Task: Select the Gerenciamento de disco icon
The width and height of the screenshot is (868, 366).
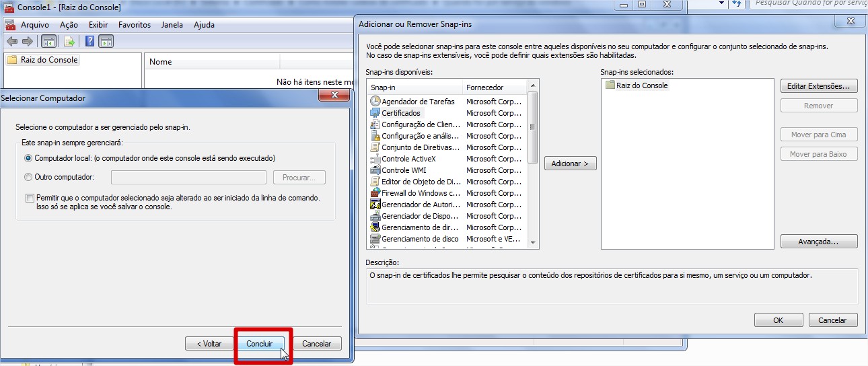Action: (x=375, y=239)
